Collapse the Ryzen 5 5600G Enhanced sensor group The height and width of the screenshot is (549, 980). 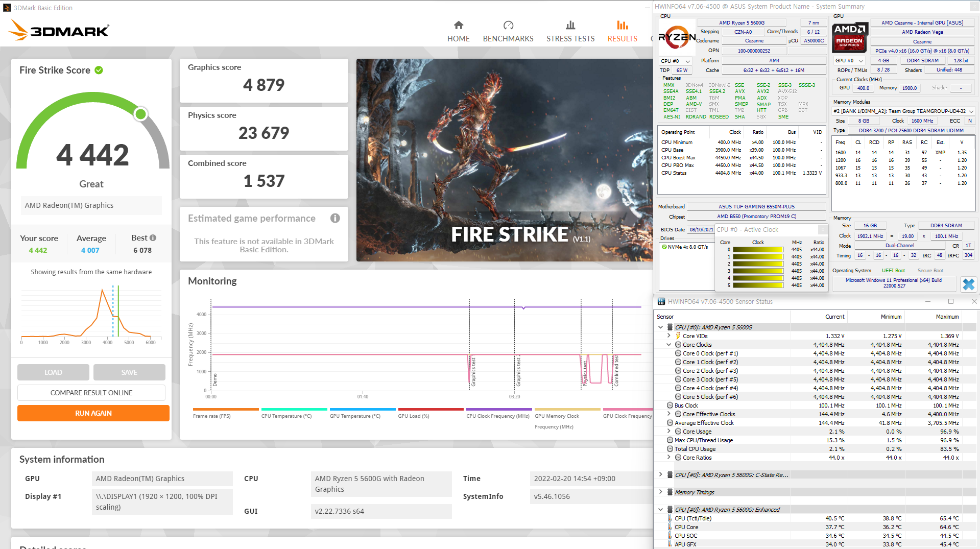click(x=661, y=510)
